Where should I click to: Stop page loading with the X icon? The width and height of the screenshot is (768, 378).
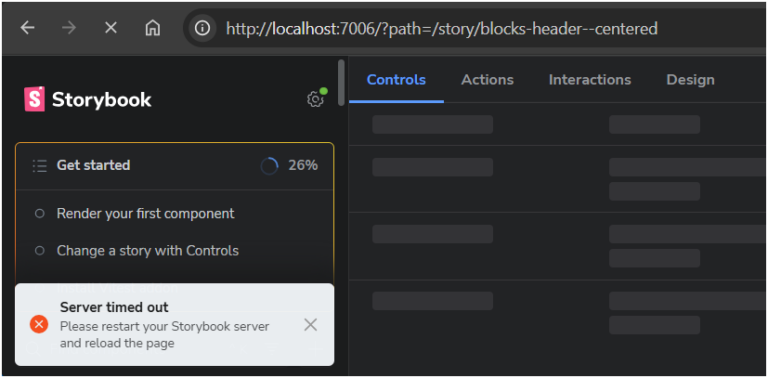(111, 28)
